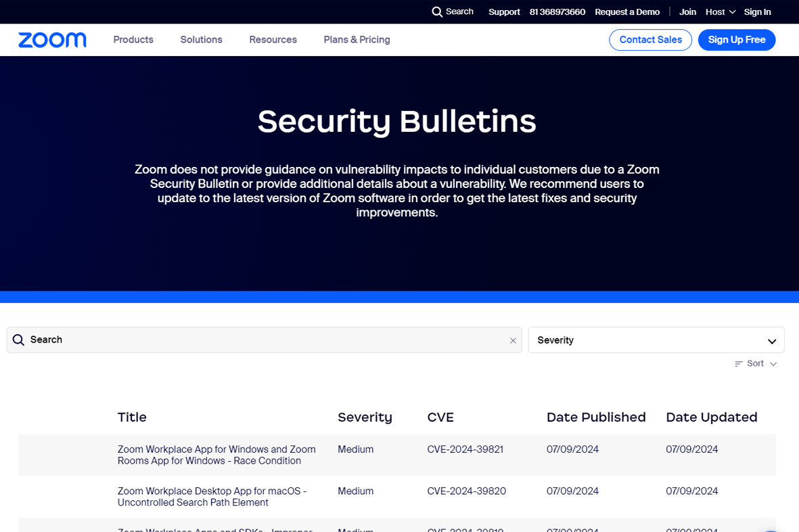Screen dimensions: 799x532
Task: Click Date Published of CVE-2024-39821 row
Action: coord(572,450)
